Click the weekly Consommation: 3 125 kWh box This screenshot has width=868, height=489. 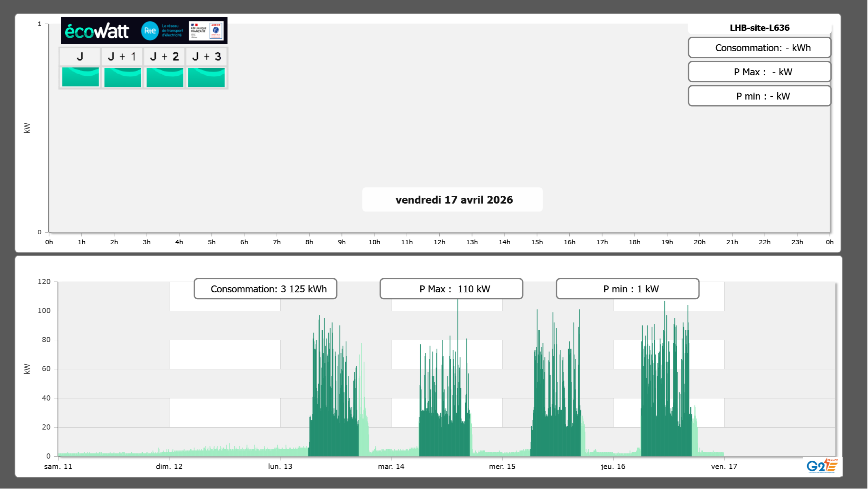(265, 289)
